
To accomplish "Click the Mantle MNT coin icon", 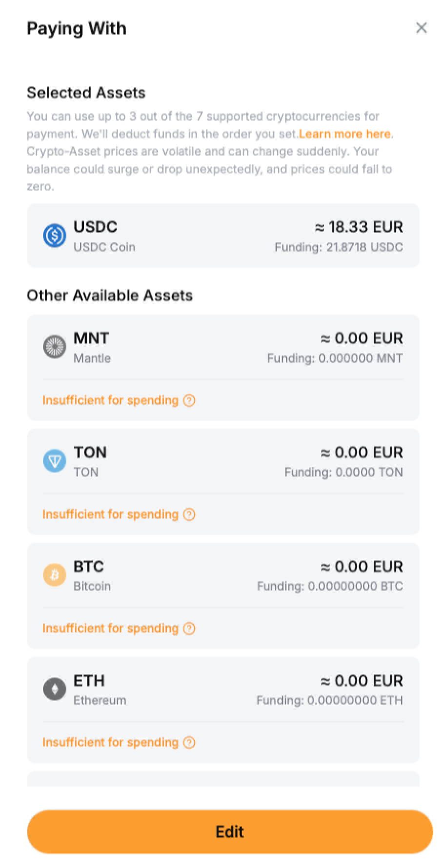I will [55, 347].
